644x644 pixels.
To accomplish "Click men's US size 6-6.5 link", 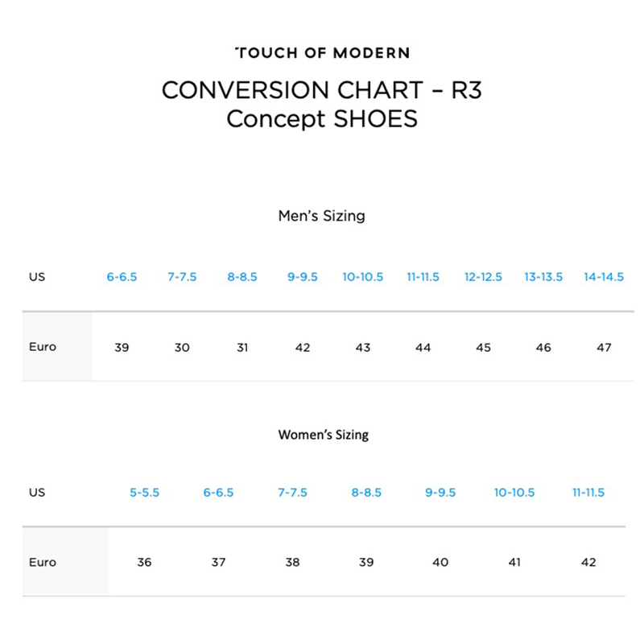I will pos(122,277).
